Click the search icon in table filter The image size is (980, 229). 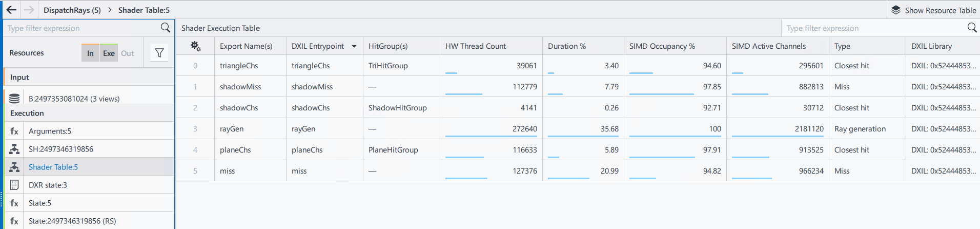(x=972, y=28)
